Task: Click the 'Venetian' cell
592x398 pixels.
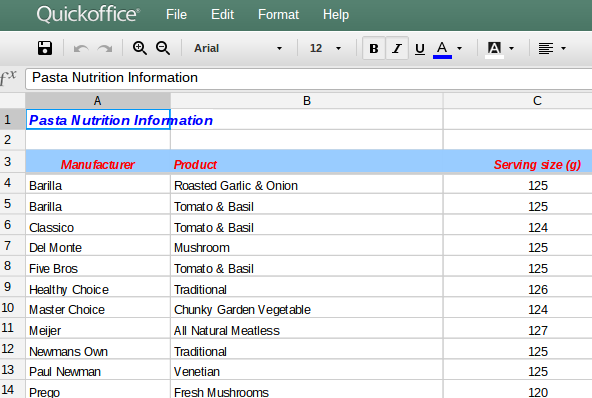Action: tap(307, 370)
